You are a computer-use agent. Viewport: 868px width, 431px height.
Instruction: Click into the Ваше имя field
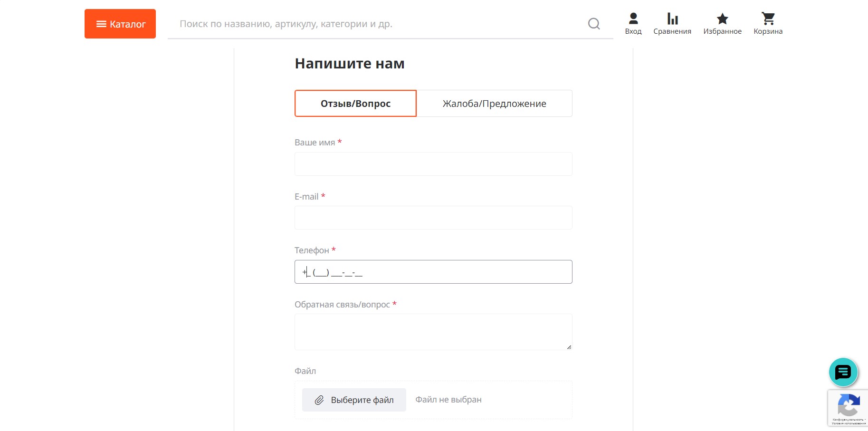tap(433, 164)
